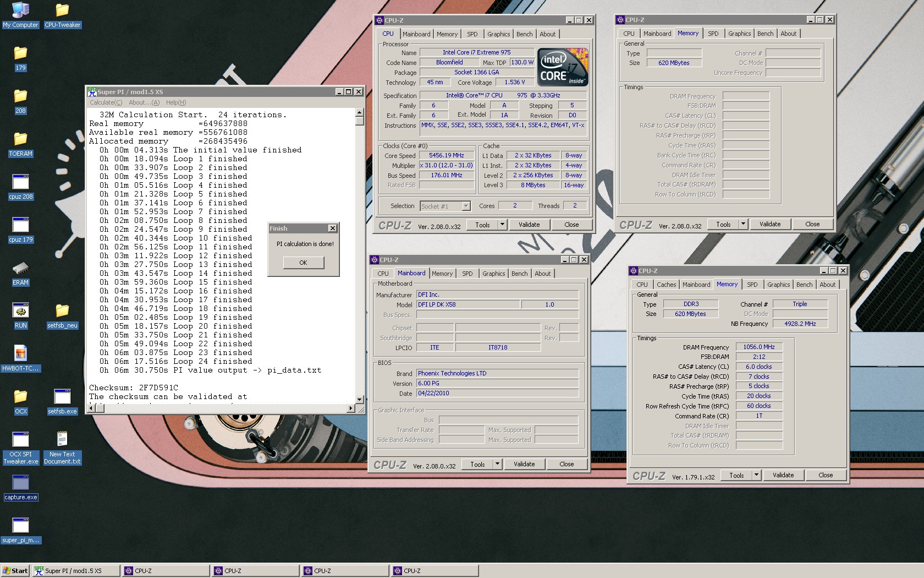
Task: Click OK in the Finish dialog
Action: (x=303, y=263)
